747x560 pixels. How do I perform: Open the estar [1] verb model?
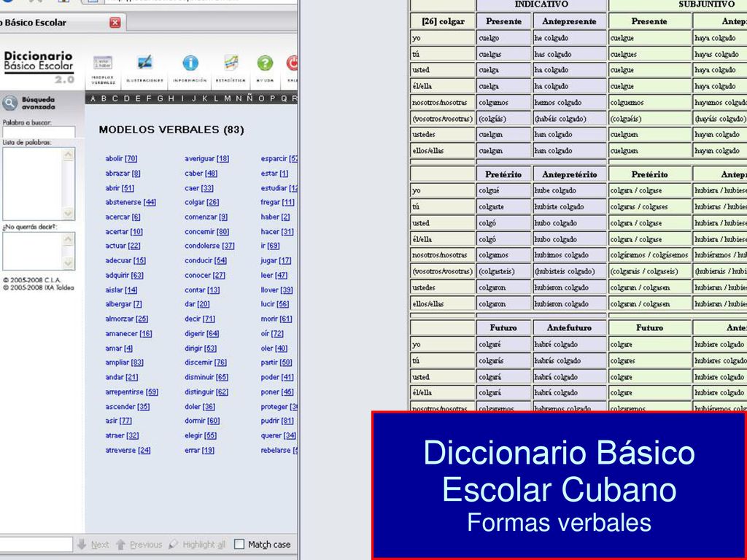pyautogui.click(x=274, y=174)
